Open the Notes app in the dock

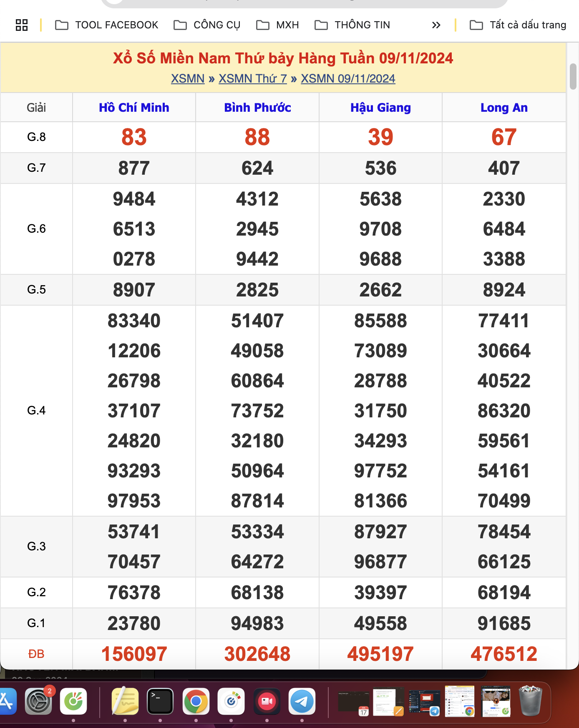coord(125,701)
